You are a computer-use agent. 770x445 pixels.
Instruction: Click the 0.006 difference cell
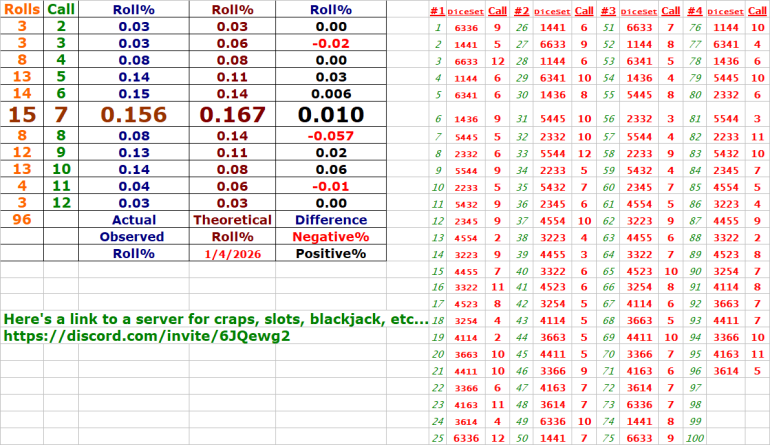coord(331,91)
